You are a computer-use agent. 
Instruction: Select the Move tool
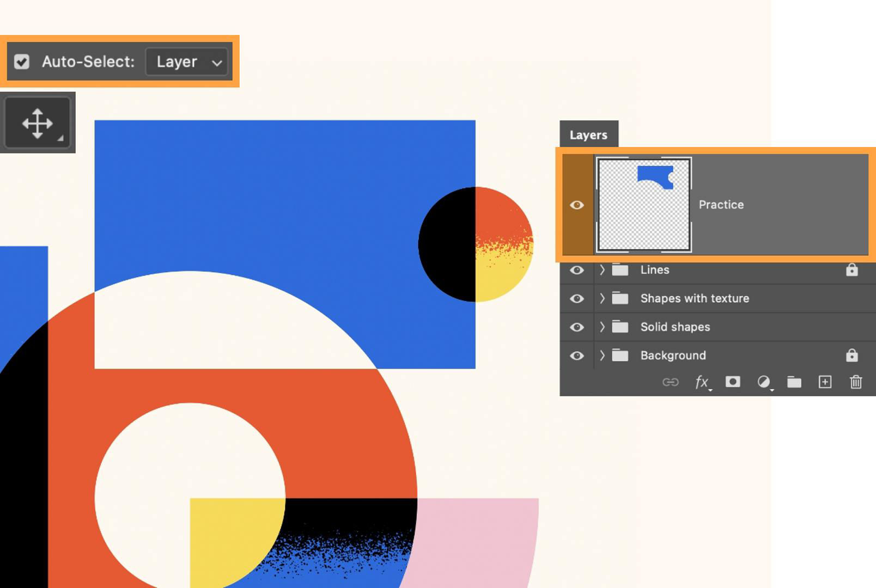(x=37, y=122)
